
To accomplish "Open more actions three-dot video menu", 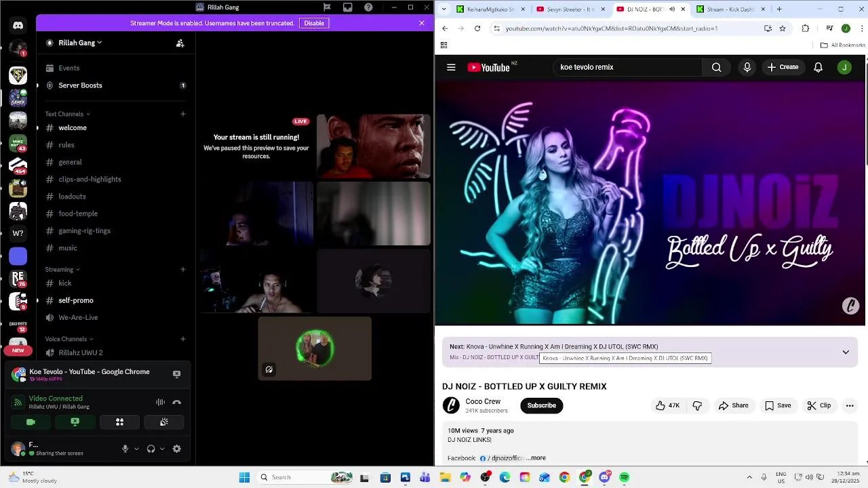I will [x=850, y=405].
